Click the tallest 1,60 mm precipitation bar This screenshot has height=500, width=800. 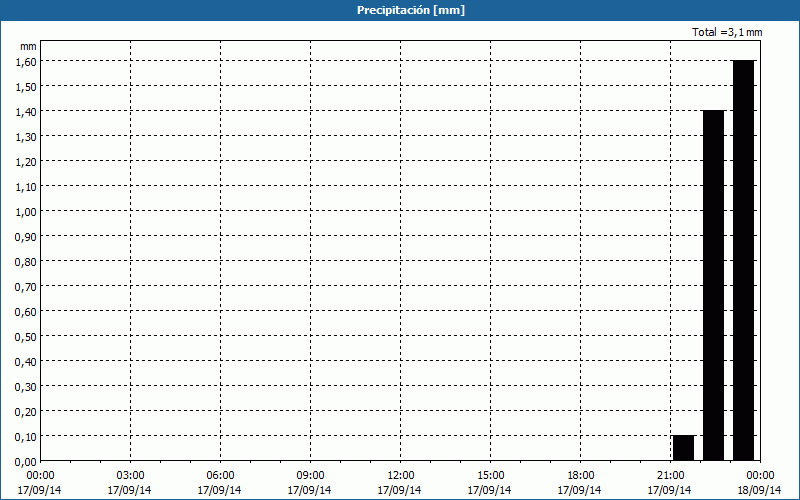tap(743, 260)
